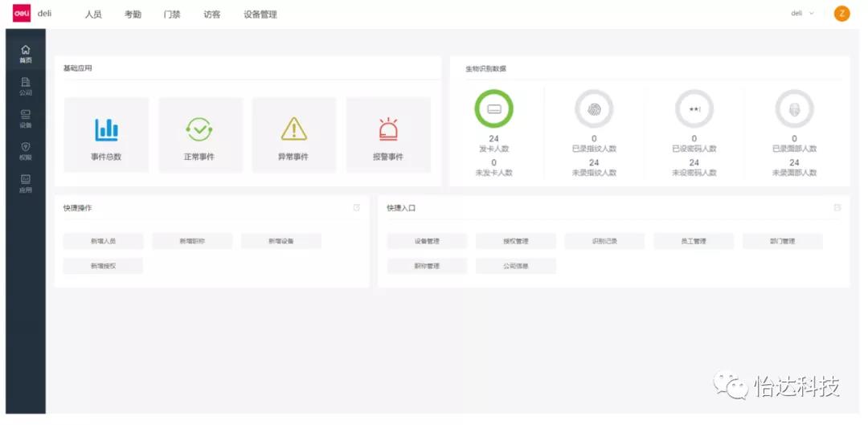Go to 设备 devices in sidebar
The width and height of the screenshot is (868, 425).
(x=26, y=118)
